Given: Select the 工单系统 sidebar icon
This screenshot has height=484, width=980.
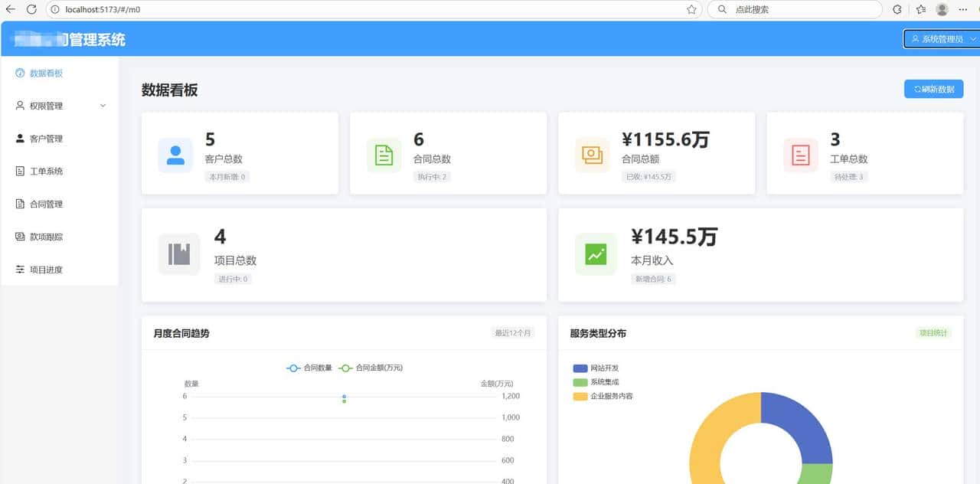Looking at the screenshot, I should pyautogui.click(x=18, y=171).
